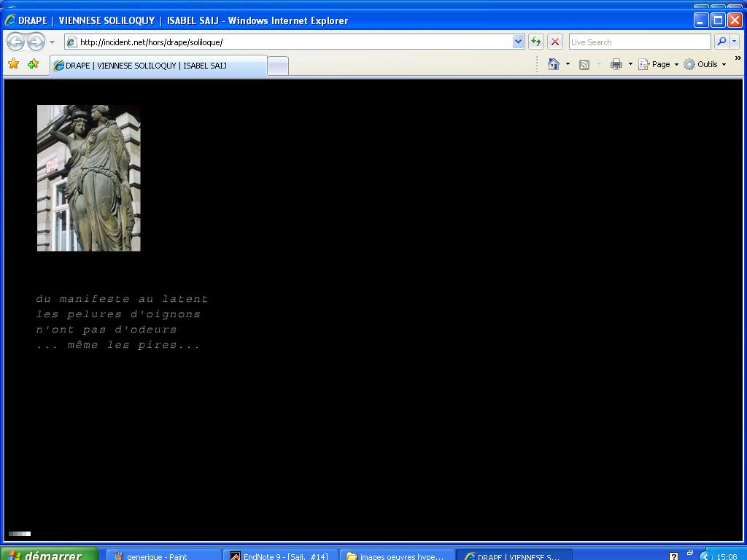Switch to EndNote 9 taskbar window

pyautogui.click(x=280, y=555)
